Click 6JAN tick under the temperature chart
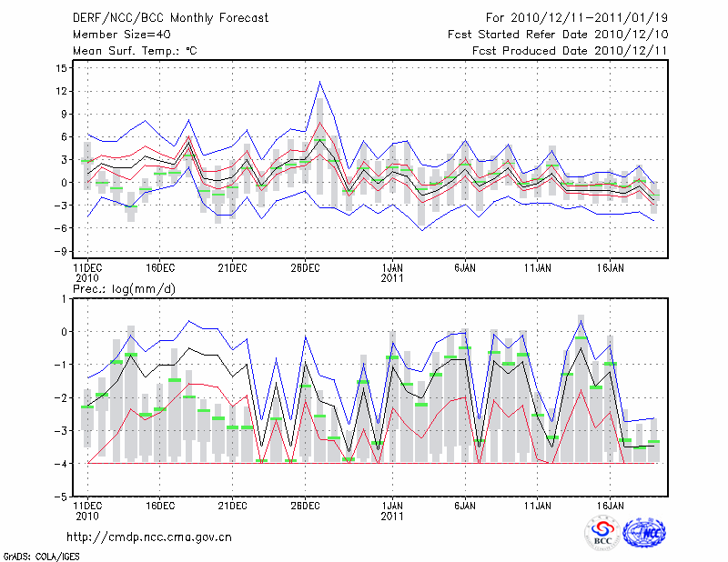 click(465, 268)
